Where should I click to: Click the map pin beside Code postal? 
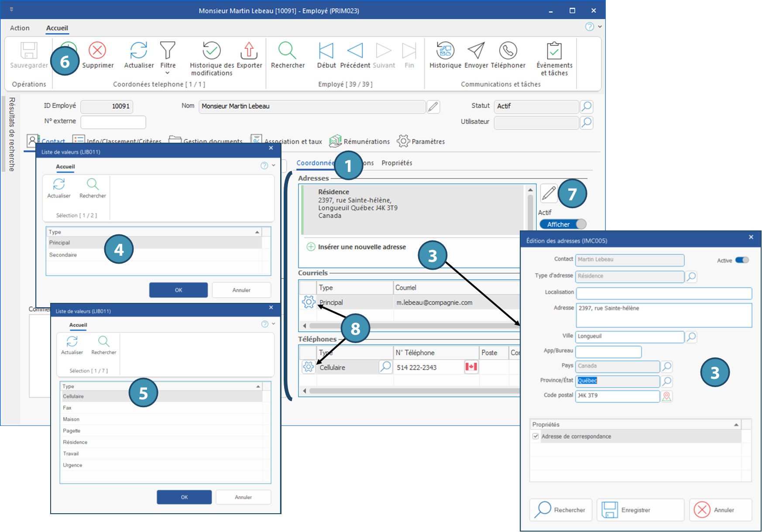coord(666,396)
